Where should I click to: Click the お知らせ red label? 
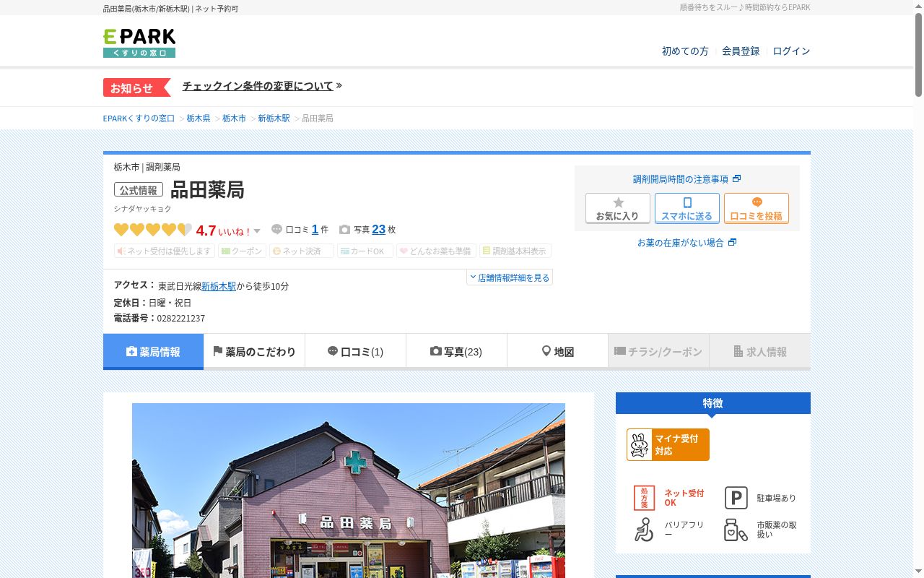pos(136,87)
